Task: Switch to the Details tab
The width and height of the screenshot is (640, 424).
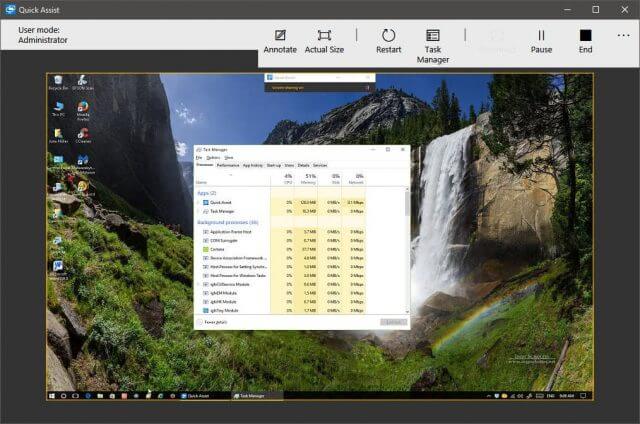Action: [303, 165]
